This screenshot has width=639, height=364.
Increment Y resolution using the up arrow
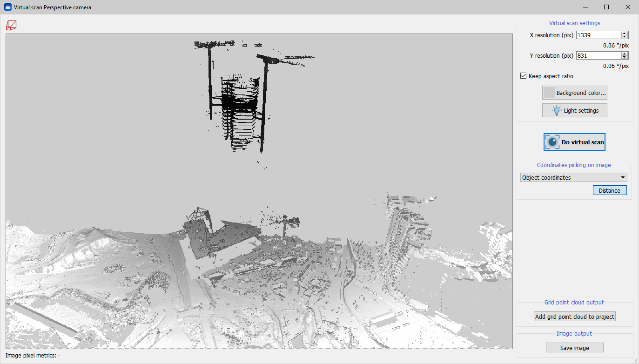click(625, 54)
